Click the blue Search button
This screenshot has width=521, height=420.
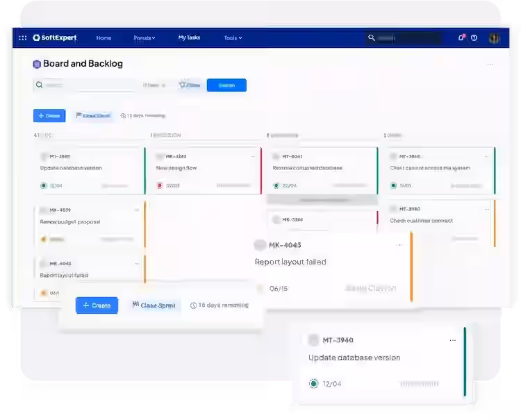[226, 85]
